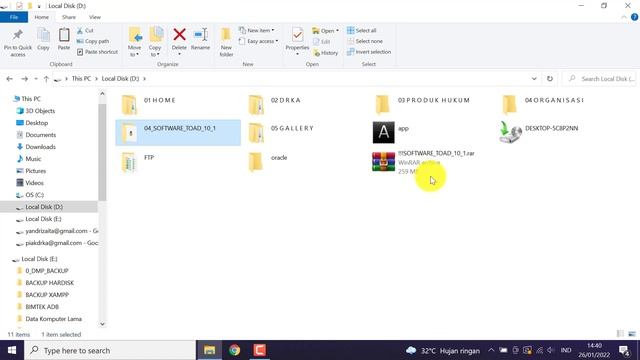Open Properties of selected item
The width and height of the screenshot is (640, 360).
(x=297, y=42)
